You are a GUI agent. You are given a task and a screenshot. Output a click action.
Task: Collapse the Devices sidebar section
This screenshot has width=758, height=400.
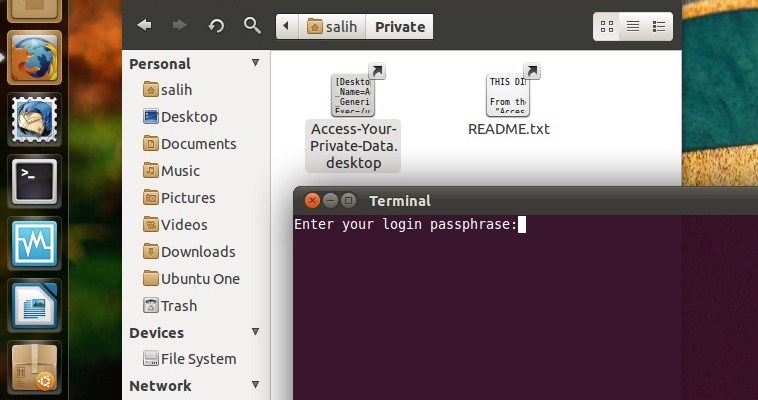(256, 332)
